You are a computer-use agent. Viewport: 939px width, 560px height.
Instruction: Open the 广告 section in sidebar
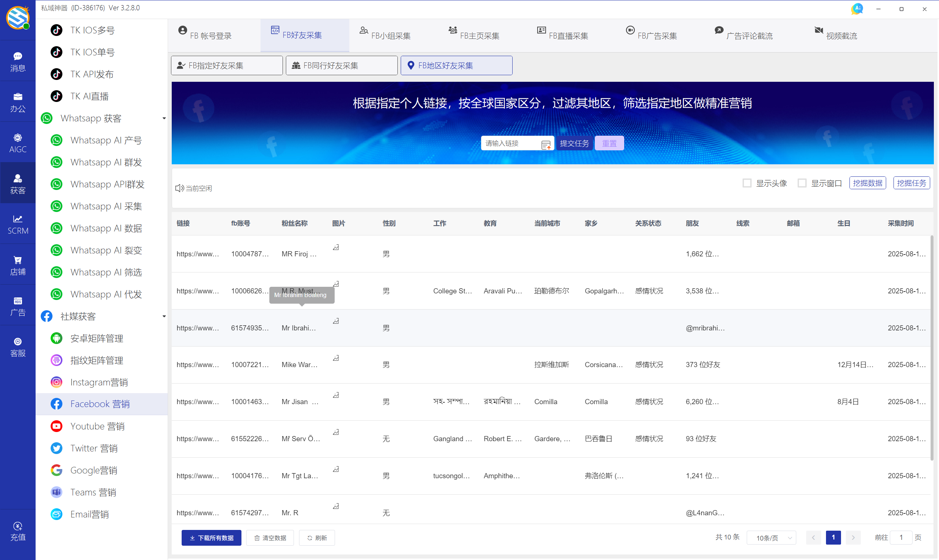tap(18, 305)
